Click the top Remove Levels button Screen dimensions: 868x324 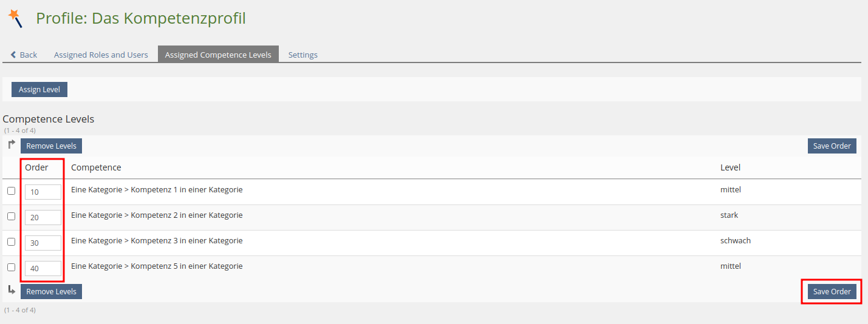pos(51,146)
